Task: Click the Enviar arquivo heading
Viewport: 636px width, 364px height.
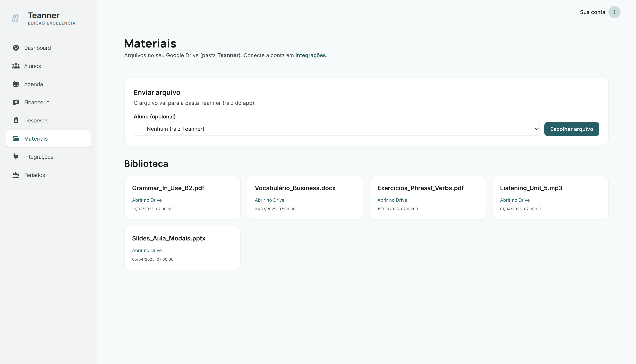Action: [x=157, y=93]
